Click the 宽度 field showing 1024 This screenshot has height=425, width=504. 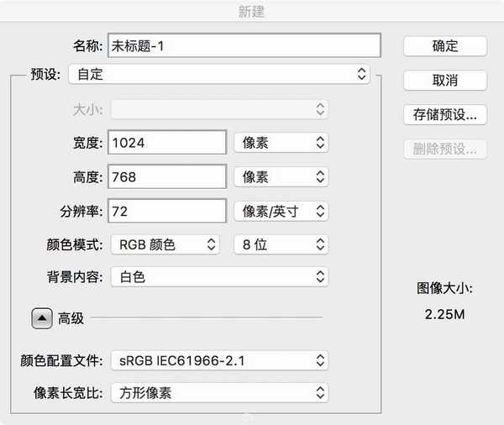click(168, 143)
